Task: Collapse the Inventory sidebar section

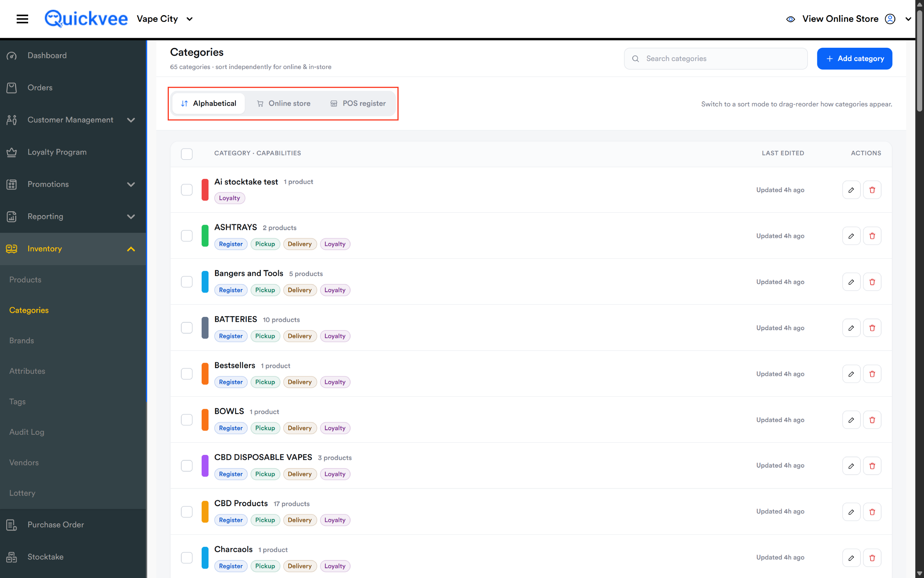Action: 131,249
